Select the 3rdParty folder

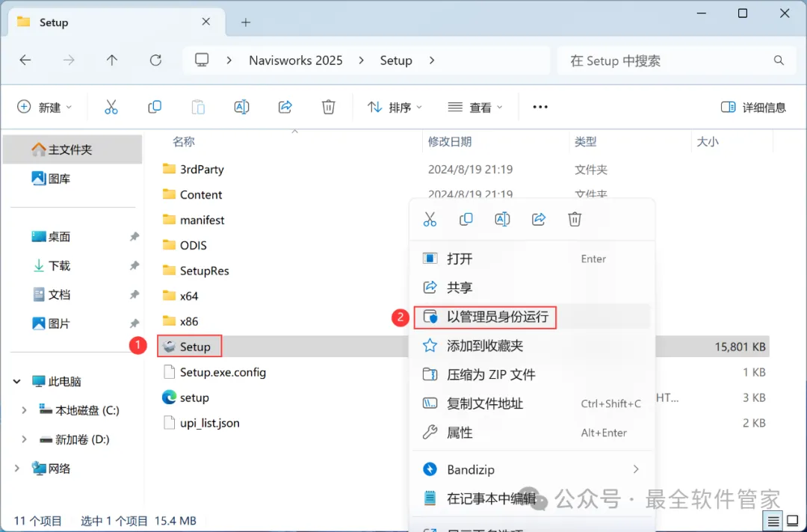(x=193, y=170)
